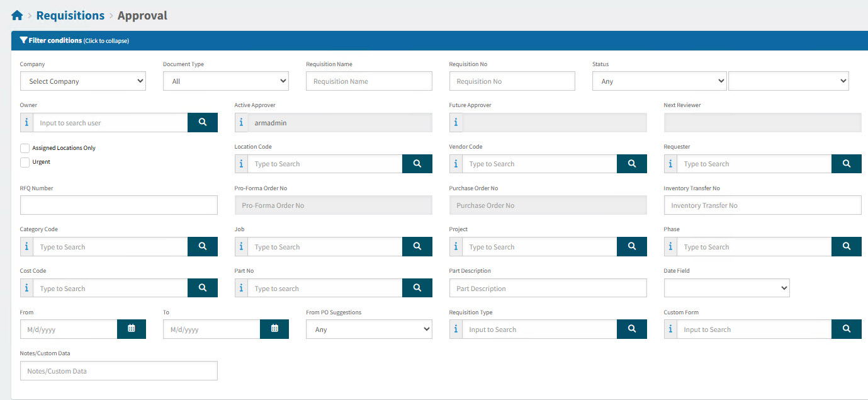Click the Vendor Code magnifier icon

pos(631,163)
